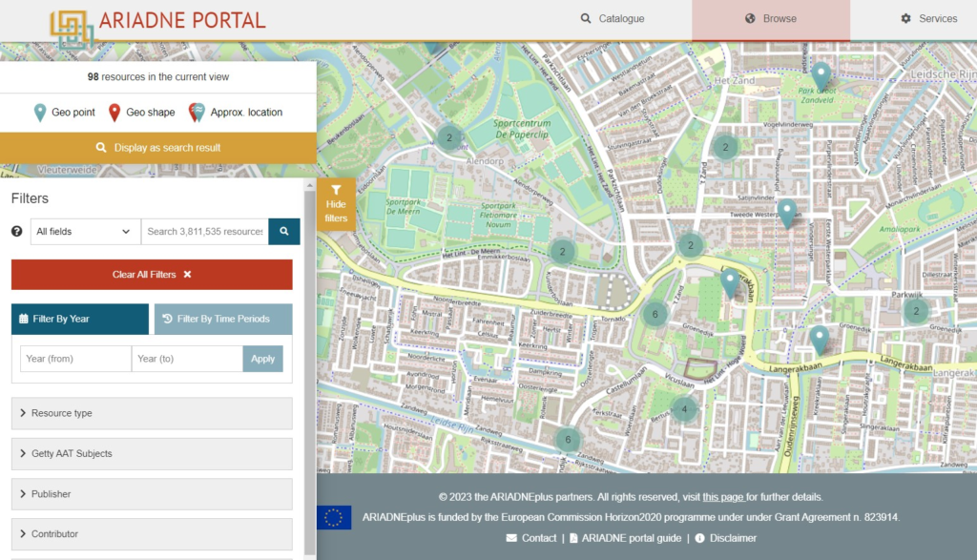Open the All fields dropdown
This screenshot has height=560, width=977.
click(85, 231)
